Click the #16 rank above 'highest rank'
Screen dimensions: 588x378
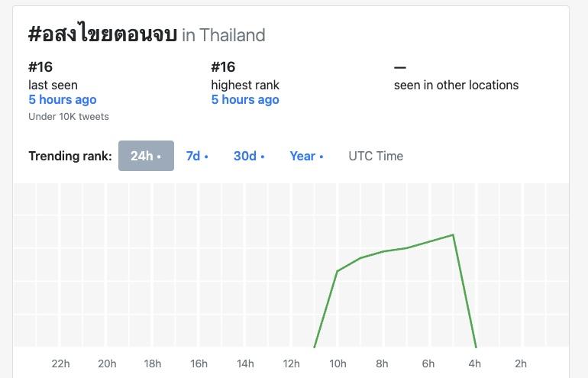click(223, 67)
